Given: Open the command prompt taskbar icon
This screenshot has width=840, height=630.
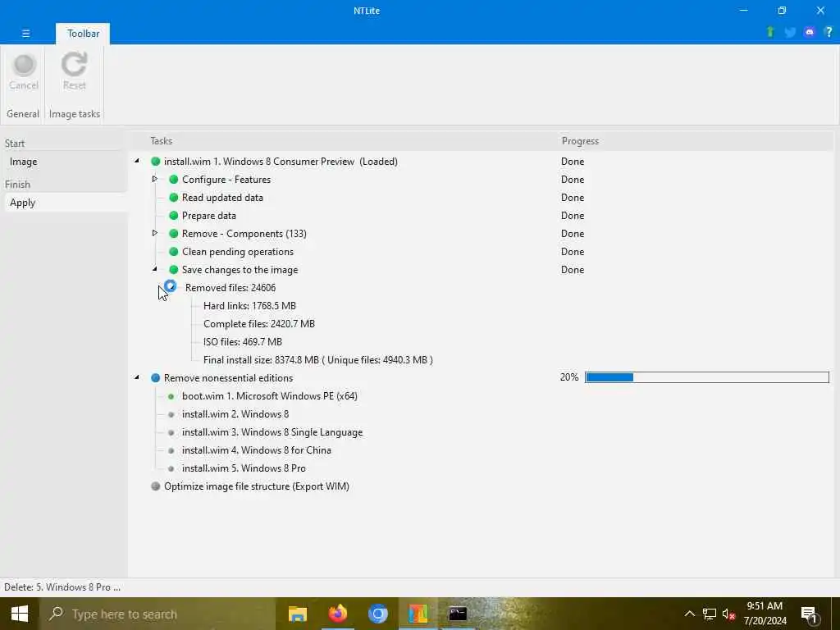Looking at the screenshot, I should [458, 614].
